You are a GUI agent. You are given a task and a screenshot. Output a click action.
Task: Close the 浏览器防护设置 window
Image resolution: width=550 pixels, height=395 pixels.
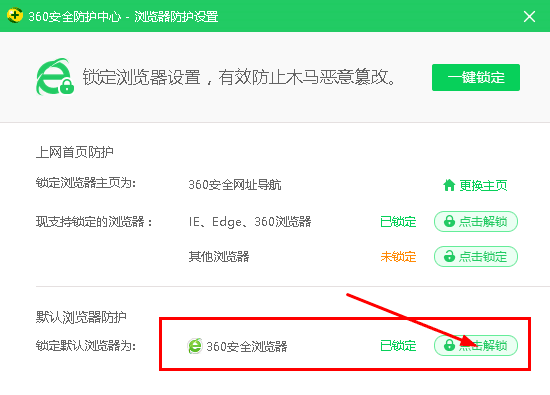pyautogui.click(x=529, y=16)
